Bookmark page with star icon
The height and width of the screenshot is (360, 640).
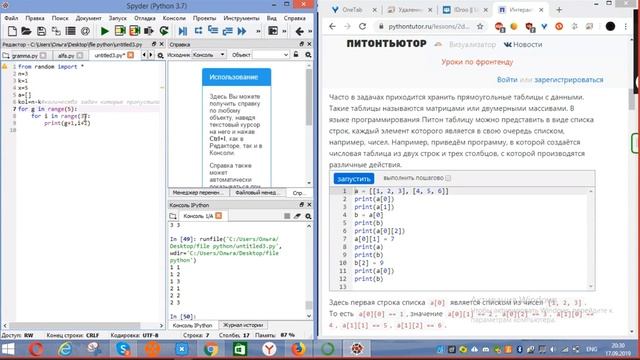[480, 26]
